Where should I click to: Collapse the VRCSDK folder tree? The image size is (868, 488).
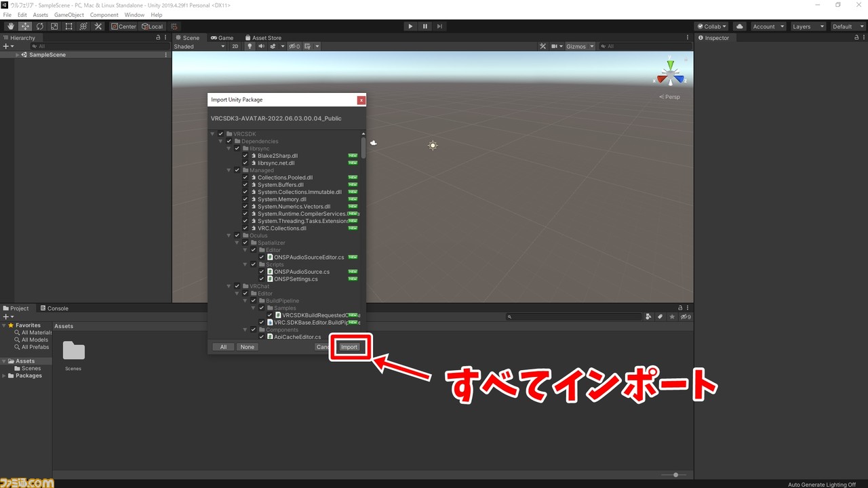coord(213,134)
